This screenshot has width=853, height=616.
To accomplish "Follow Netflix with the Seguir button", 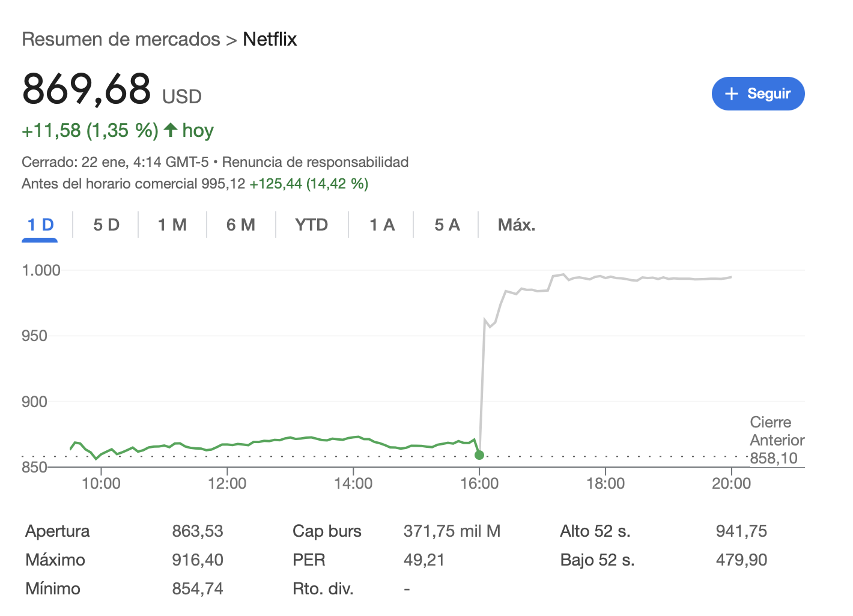I will point(758,94).
